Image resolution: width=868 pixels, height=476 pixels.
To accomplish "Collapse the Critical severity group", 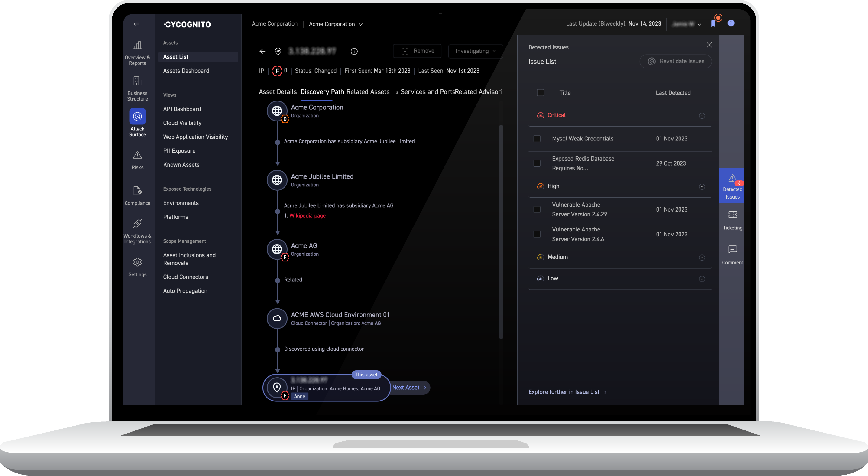I will point(702,116).
